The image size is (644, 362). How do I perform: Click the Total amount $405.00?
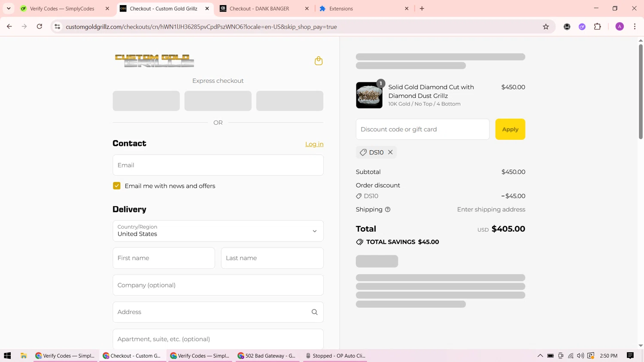point(508,229)
